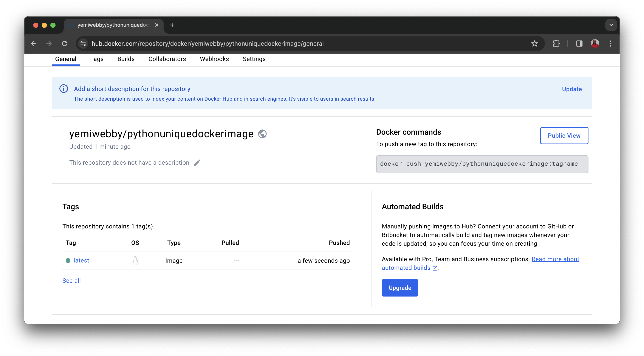Screen dimensions: 644x356
Task: Click the Upgrade button under Automated Builds
Action: [399, 288]
